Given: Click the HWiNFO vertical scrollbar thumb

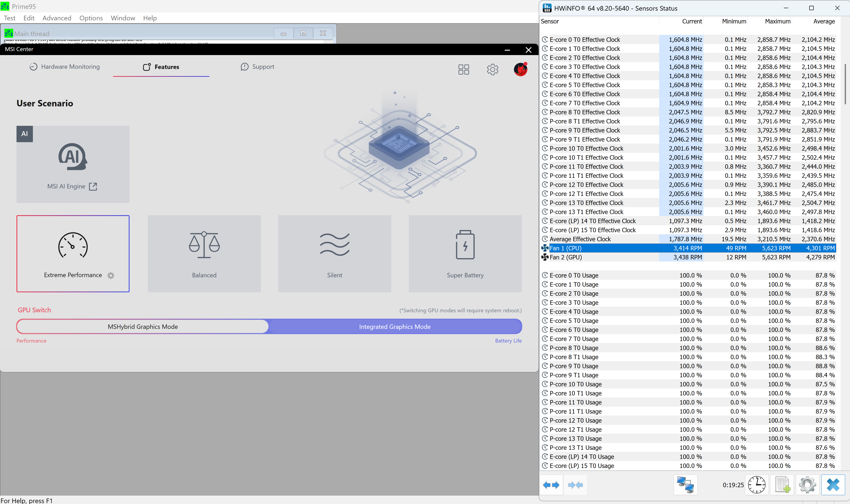Looking at the screenshot, I should click(x=845, y=84).
